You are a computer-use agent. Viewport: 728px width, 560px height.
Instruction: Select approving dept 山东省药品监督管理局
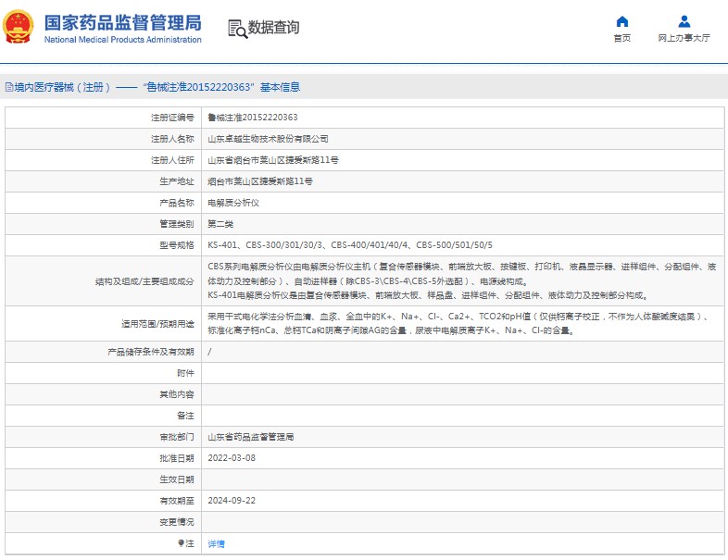coord(251,437)
